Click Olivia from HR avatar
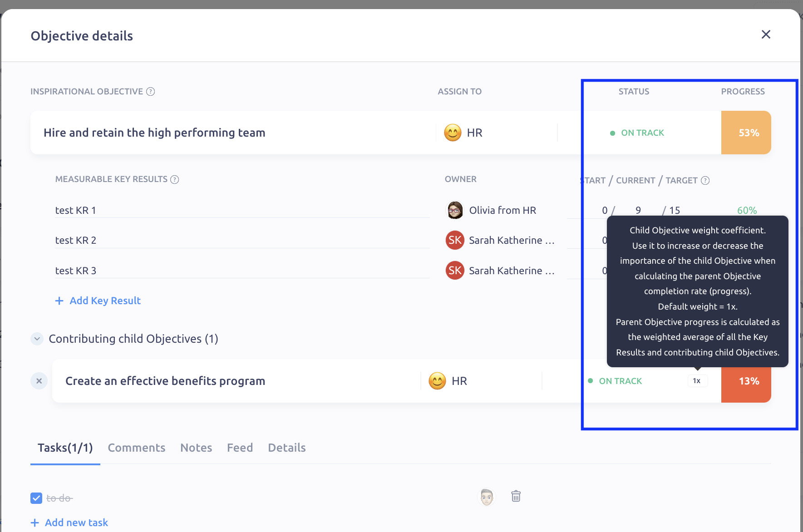 tap(455, 210)
